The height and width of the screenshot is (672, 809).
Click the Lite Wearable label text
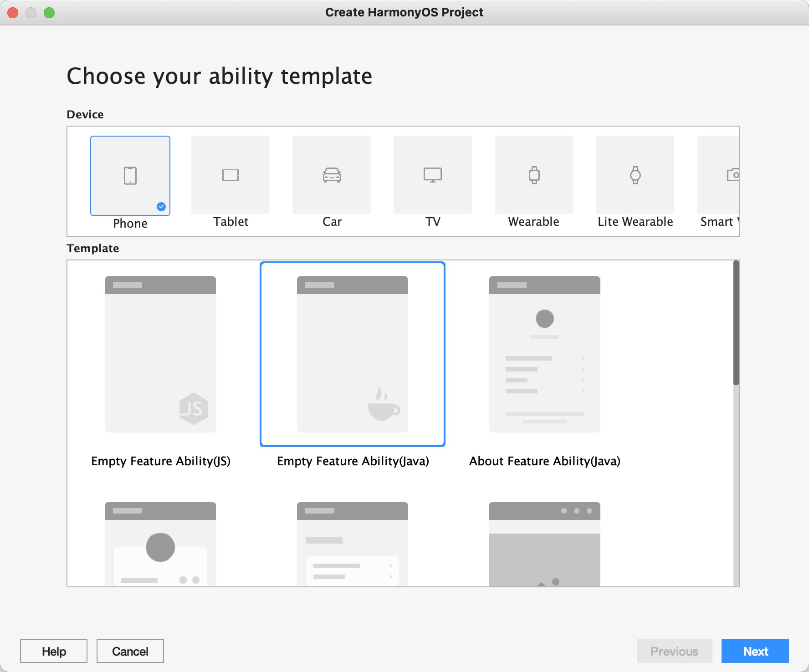coord(635,222)
